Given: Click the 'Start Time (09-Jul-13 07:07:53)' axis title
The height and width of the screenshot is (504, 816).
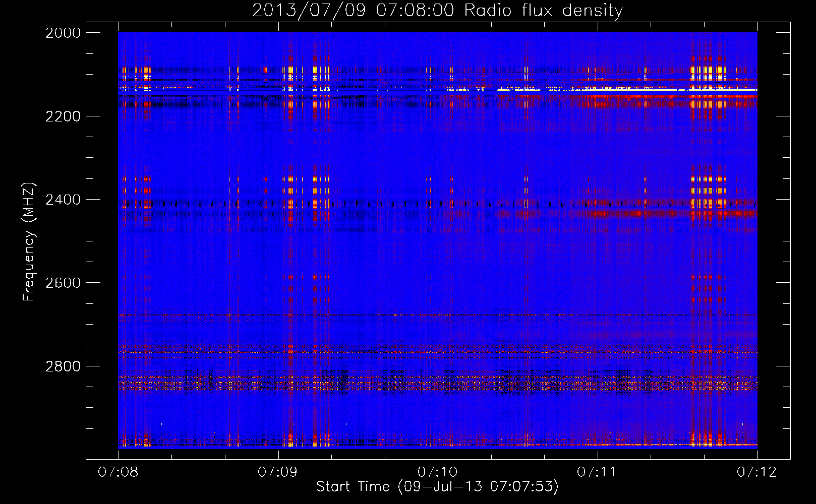Looking at the screenshot, I should coord(437,487).
